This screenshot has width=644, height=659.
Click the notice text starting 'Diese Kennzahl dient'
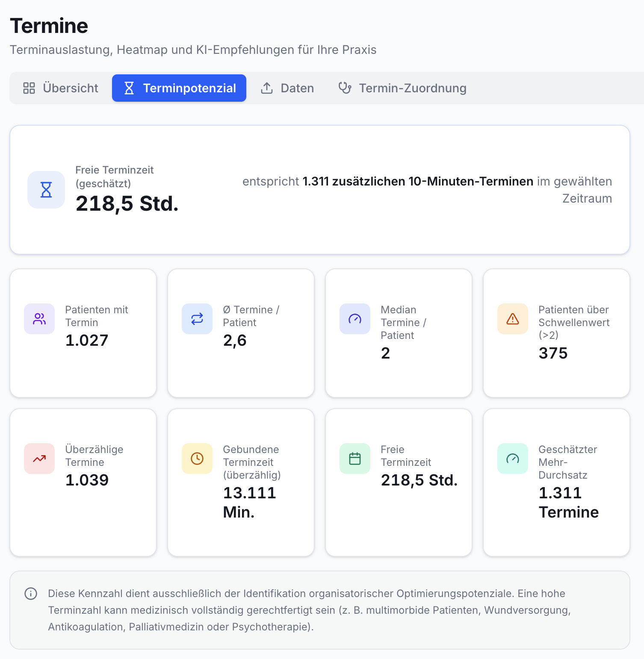(x=309, y=610)
